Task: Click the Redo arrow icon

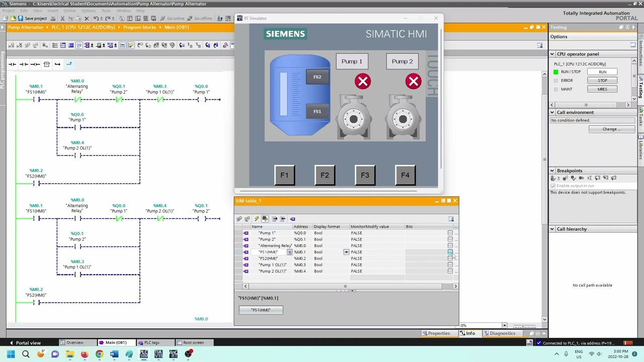Action: (107, 18)
